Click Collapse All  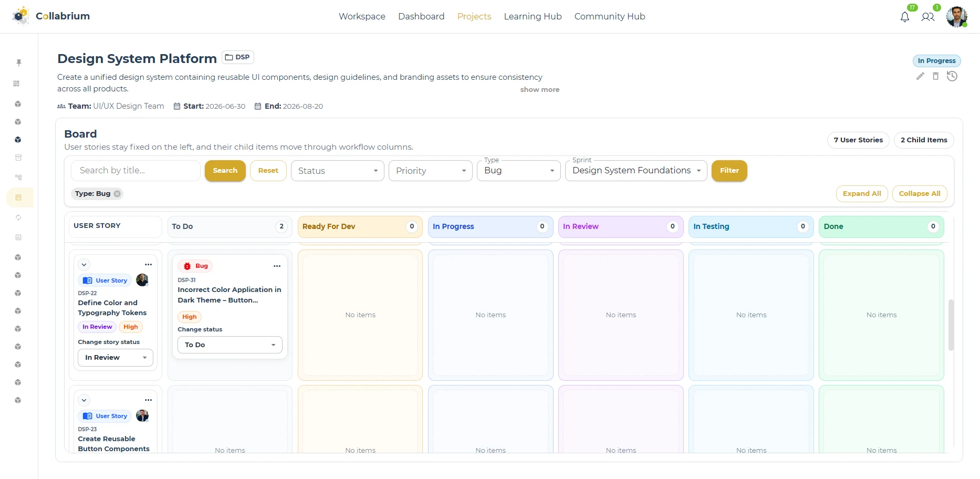920,194
